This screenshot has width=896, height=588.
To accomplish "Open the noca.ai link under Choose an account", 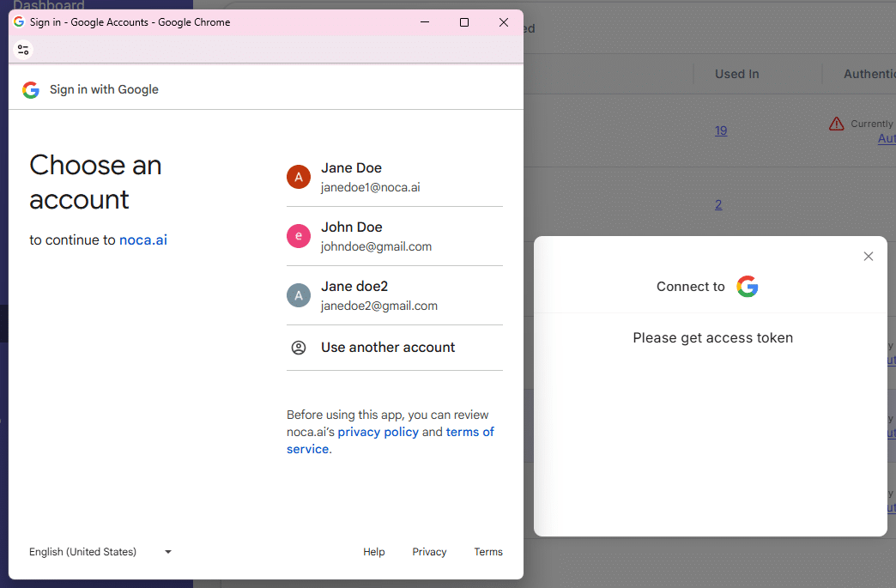I will (x=142, y=240).
